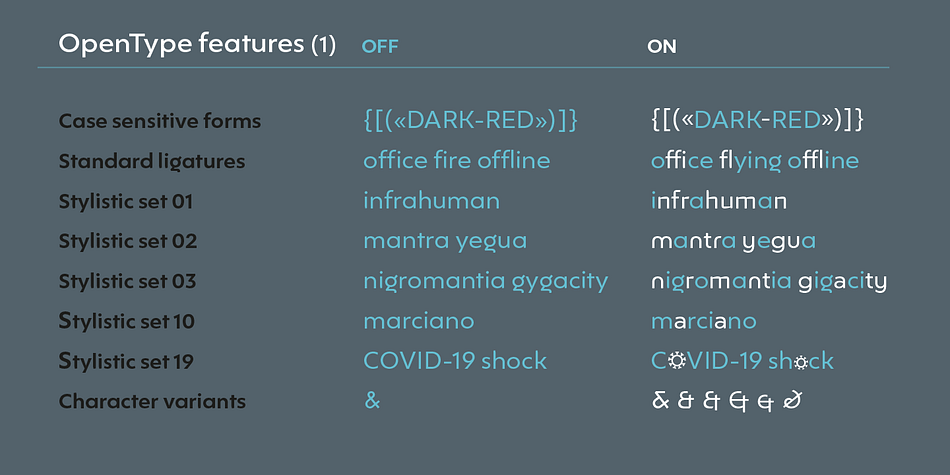Click the OFF sample 'nigromantia gygacity'
The width and height of the screenshot is (950, 475).
click(485, 282)
